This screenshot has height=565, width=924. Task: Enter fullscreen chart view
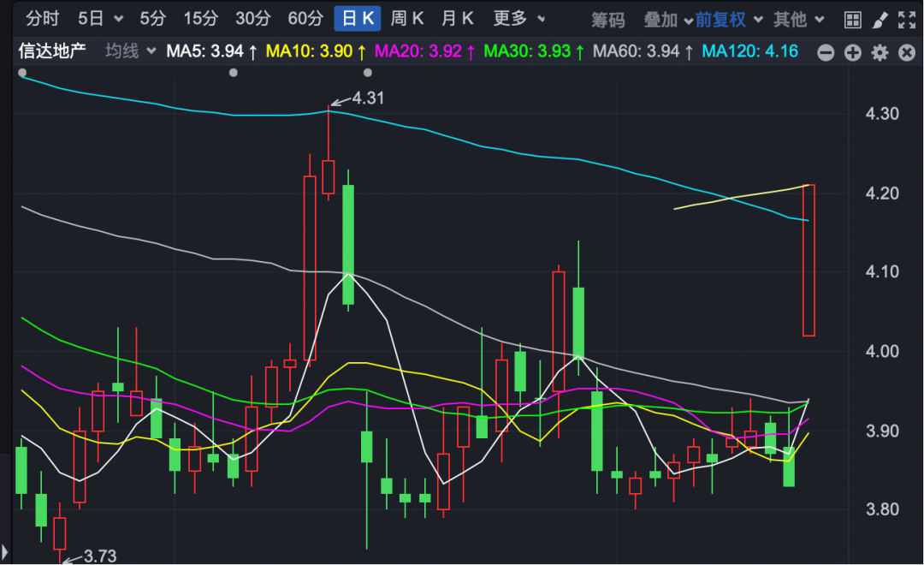coord(907,19)
